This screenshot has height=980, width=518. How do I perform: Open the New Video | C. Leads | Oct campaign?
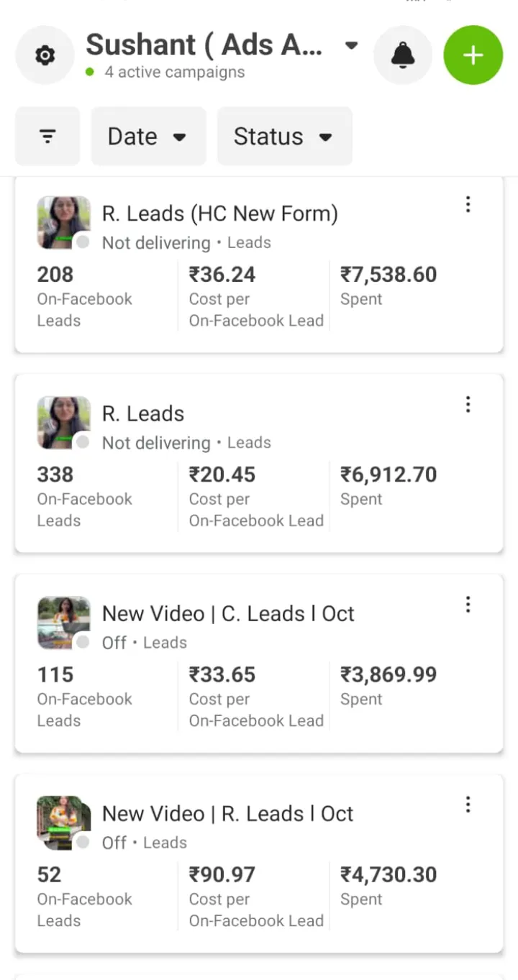228,613
